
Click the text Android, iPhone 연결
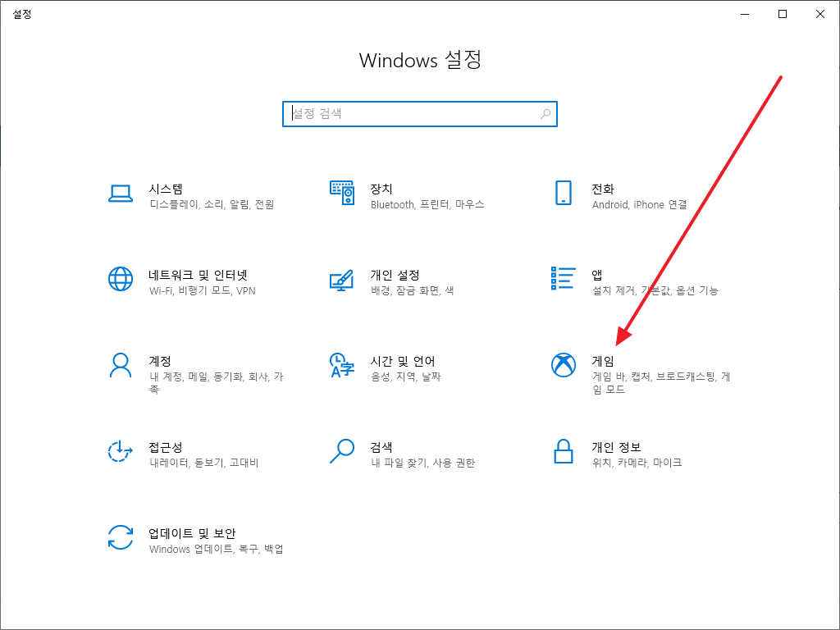640,204
